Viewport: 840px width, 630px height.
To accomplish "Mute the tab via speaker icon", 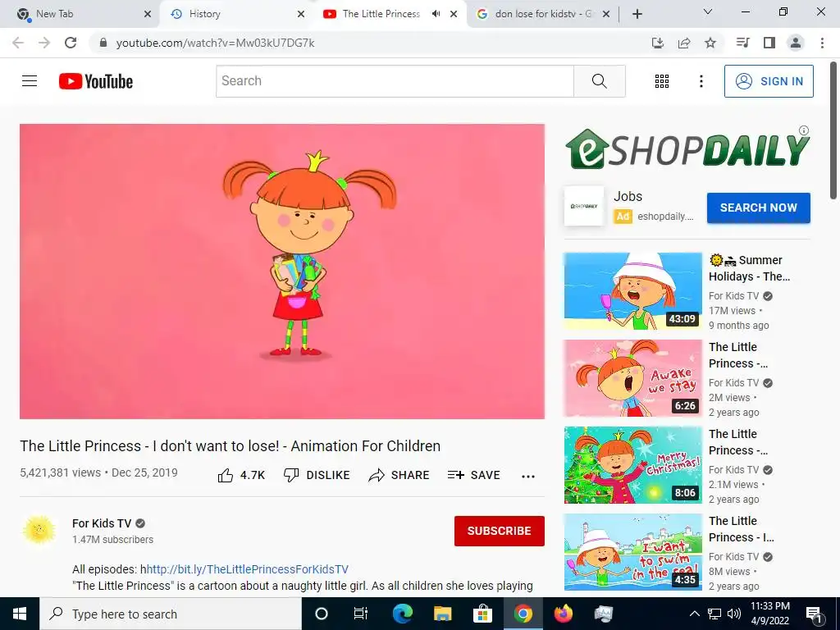I will pyautogui.click(x=436, y=14).
